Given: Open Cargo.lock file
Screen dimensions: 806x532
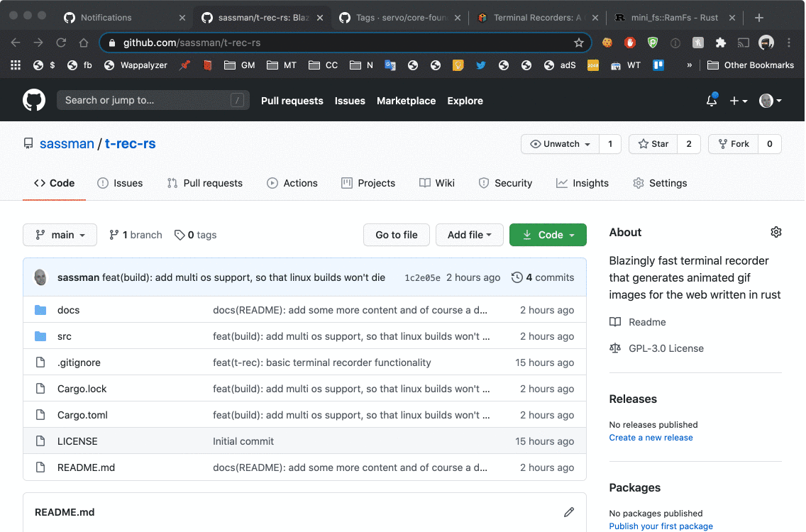Looking at the screenshot, I should [x=82, y=389].
